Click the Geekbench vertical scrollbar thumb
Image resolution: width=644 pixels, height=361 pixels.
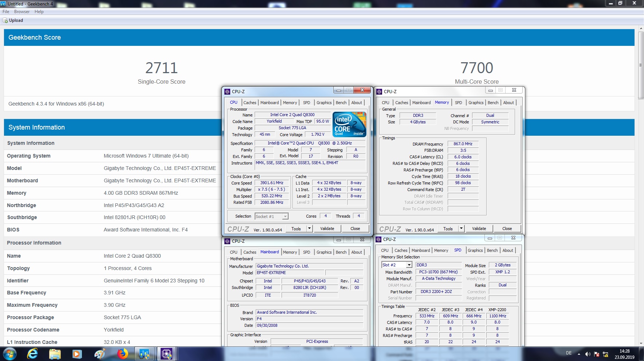pyautogui.click(x=641, y=65)
